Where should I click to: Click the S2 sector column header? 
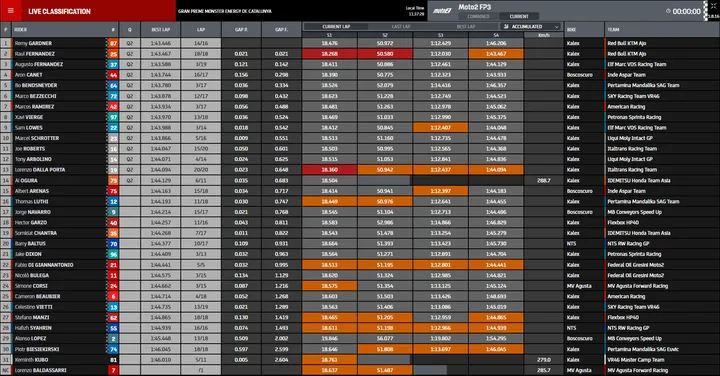[385, 35]
